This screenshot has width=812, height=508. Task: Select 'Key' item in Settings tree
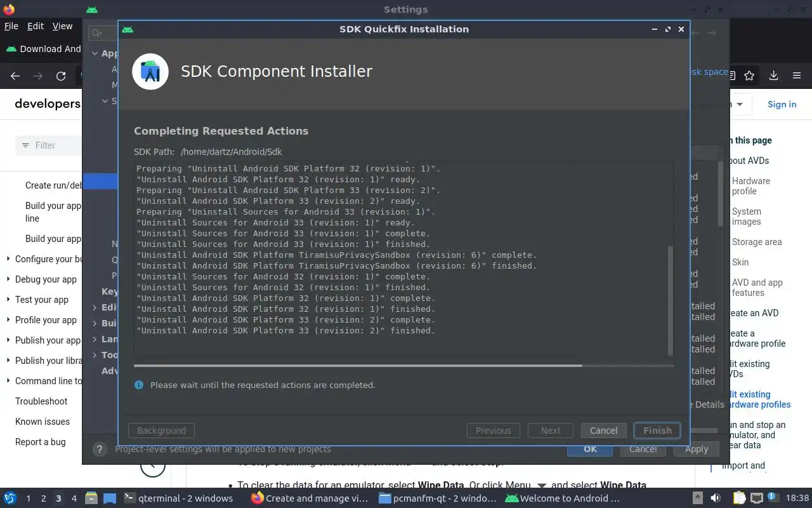(109, 291)
